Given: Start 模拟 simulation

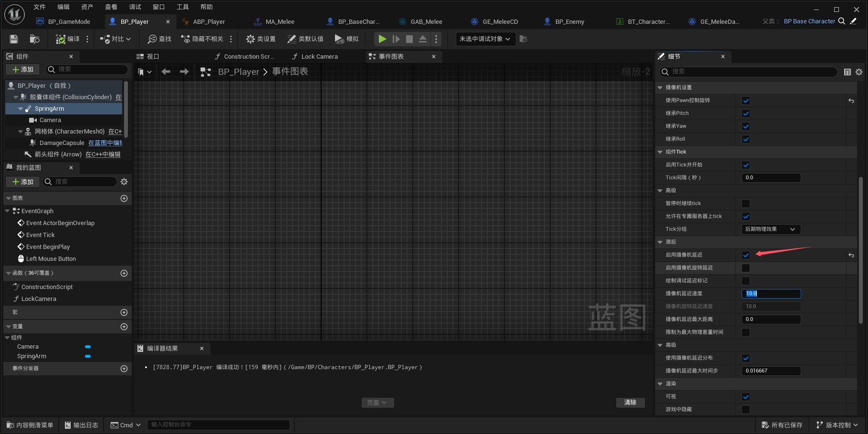Looking at the screenshot, I should (x=346, y=39).
